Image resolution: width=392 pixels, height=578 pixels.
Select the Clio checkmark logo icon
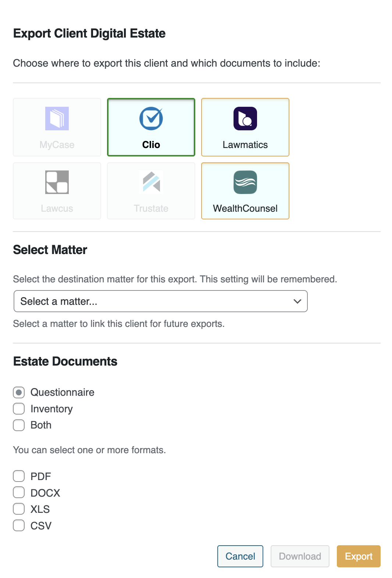coord(151,119)
